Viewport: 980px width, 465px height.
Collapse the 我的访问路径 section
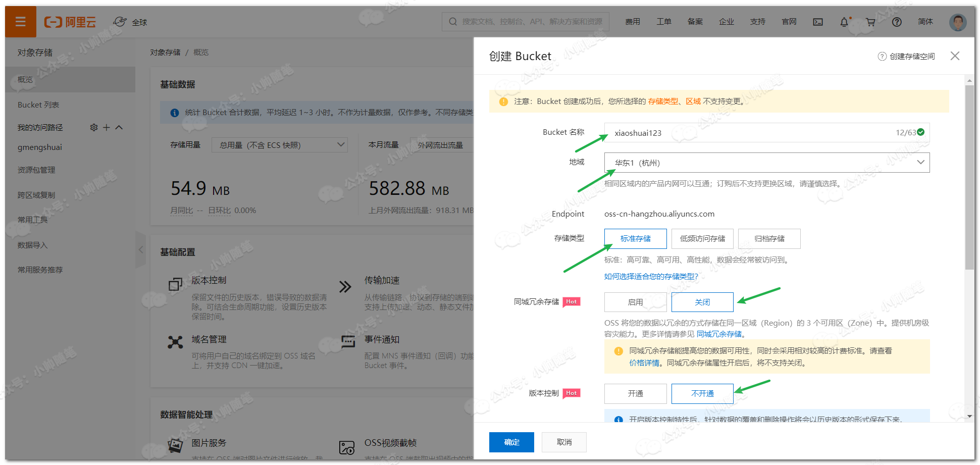coord(119,127)
